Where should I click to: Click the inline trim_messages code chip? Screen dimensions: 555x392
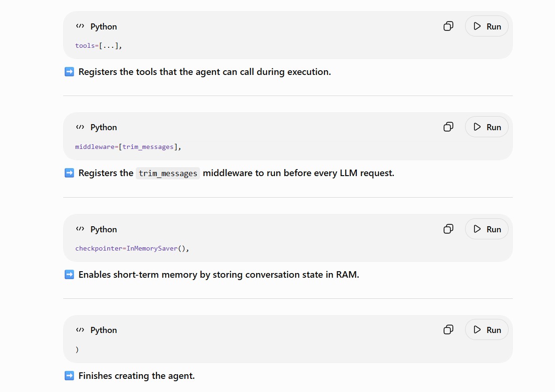point(168,173)
